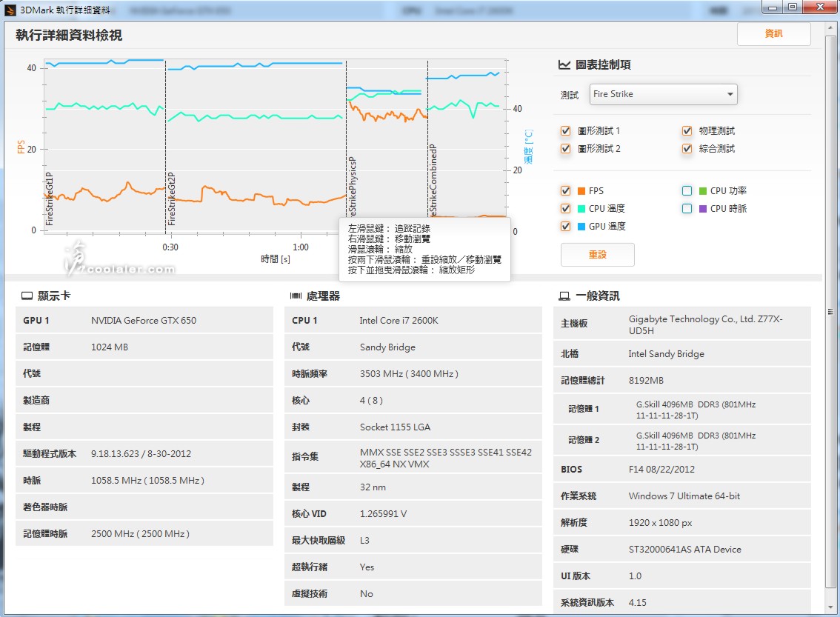Click the 0:30 time tick label
This screenshot has height=617, width=840.
coord(170,247)
